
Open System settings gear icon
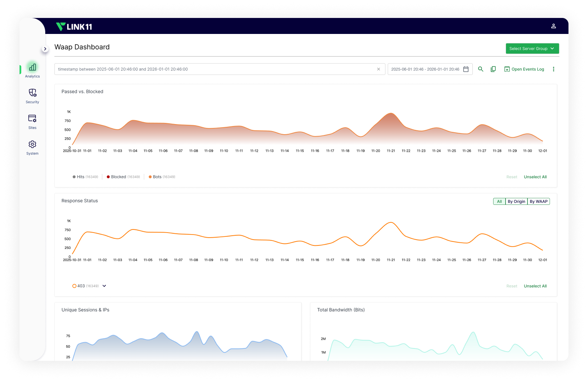click(32, 145)
